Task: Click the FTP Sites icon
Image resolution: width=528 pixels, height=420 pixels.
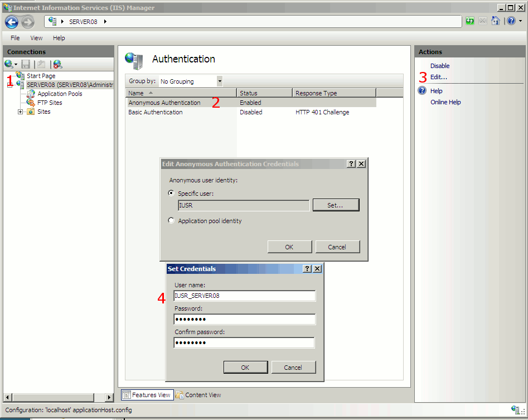Action: pos(31,103)
